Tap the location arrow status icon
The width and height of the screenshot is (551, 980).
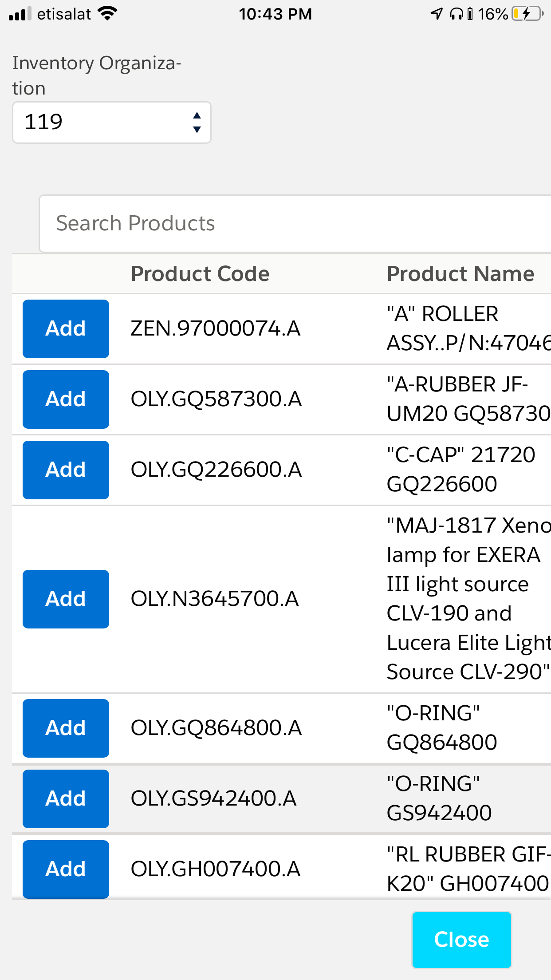pos(437,14)
